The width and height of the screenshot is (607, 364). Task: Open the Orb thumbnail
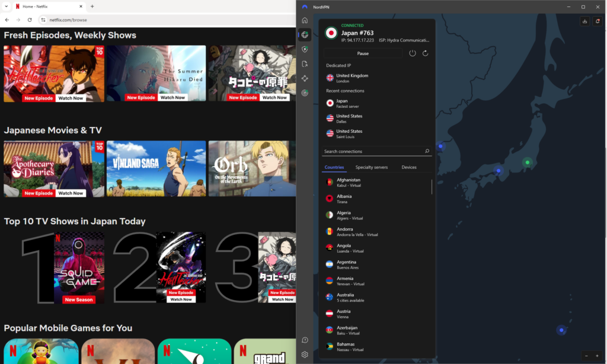(252, 169)
